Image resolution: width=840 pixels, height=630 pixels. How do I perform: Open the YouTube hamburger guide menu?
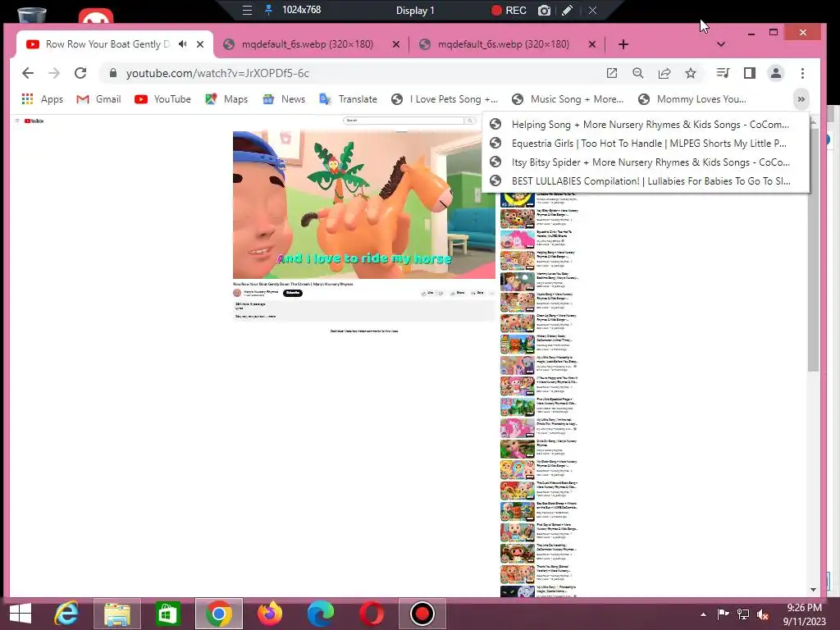click(x=17, y=121)
